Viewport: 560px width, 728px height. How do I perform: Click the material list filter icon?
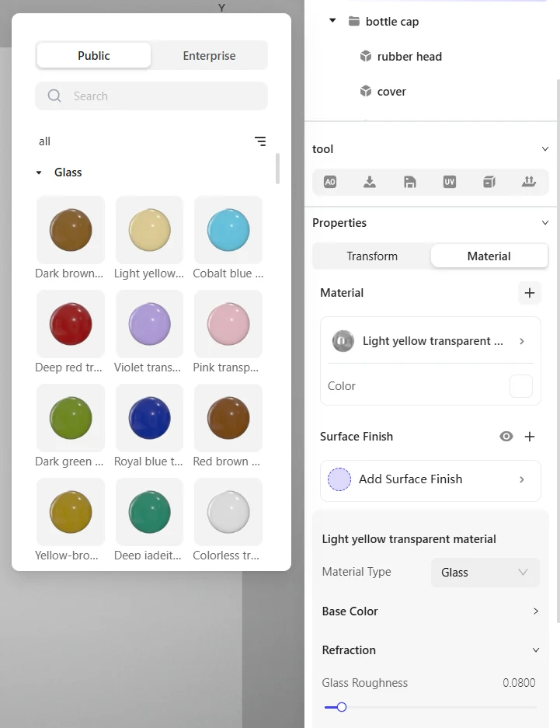[260, 141]
